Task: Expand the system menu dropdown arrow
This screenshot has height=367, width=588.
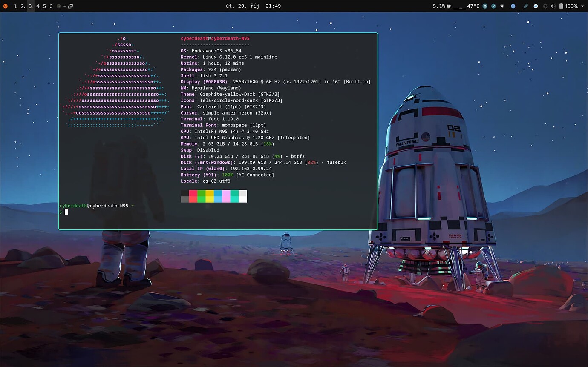Action: click(x=582, y=6)
